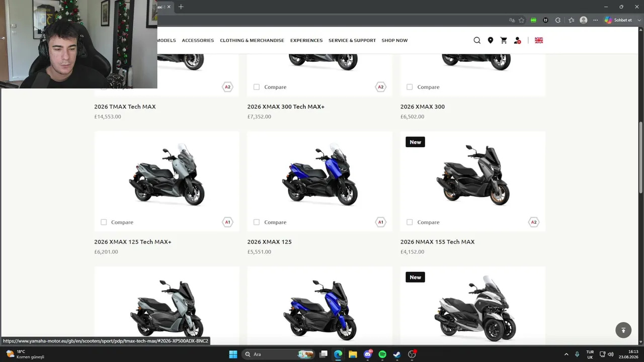Open Steam from the taskbar
This screenshot has width=644, height=362.
pos(397,354)
